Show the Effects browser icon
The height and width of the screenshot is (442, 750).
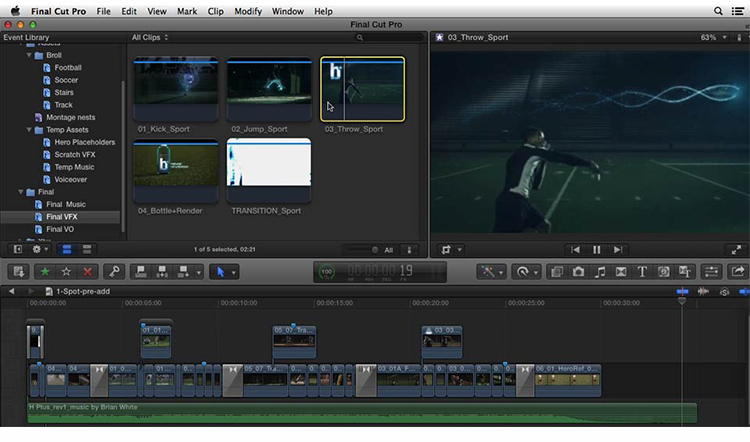point(557,272)
